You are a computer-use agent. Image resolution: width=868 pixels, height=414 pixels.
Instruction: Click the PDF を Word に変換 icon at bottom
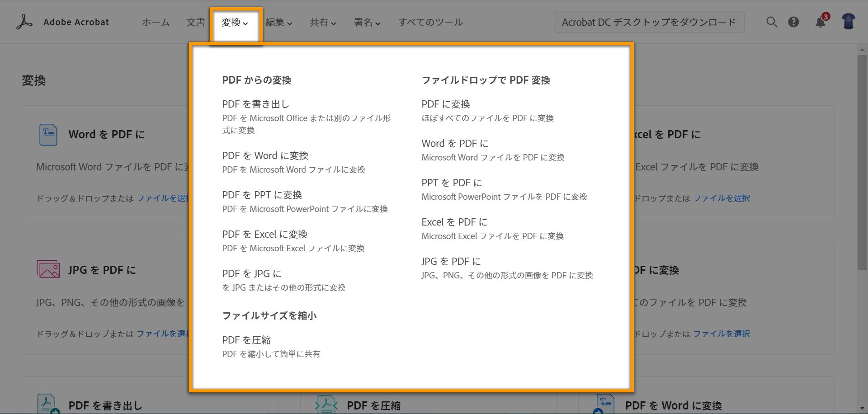[605, 404]
